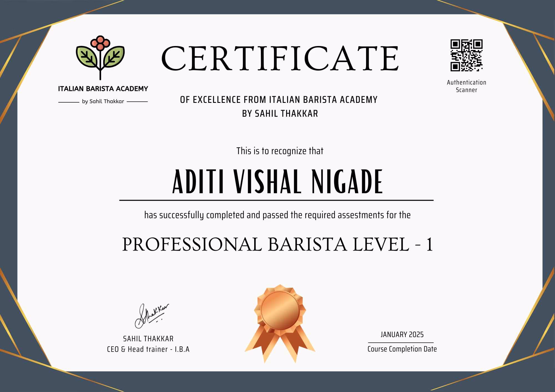Click 'CEO & Head trainer - I.B.A' title
555x392 pixels.
(x=148, y=349)
